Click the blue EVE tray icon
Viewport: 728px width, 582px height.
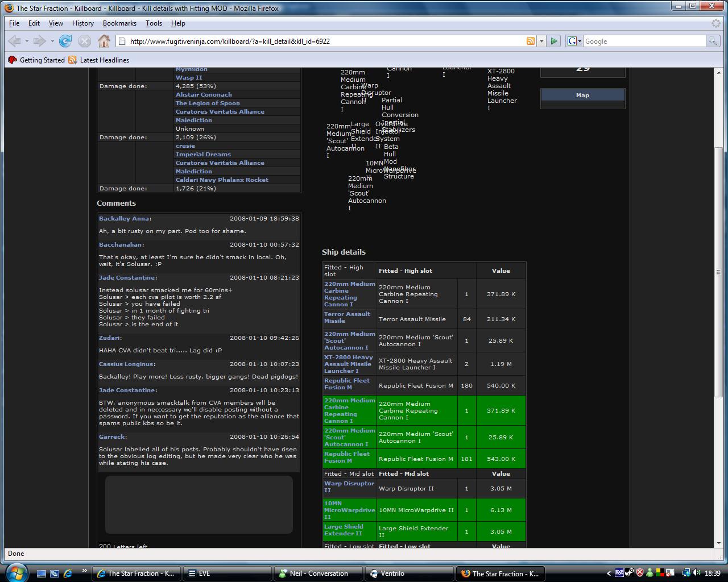click(619, 573)
